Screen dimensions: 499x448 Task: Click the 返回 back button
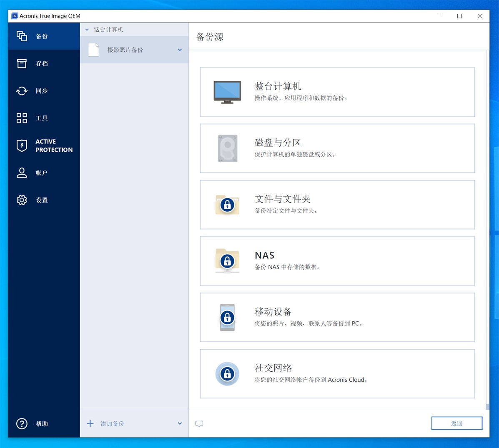(456, 423)
